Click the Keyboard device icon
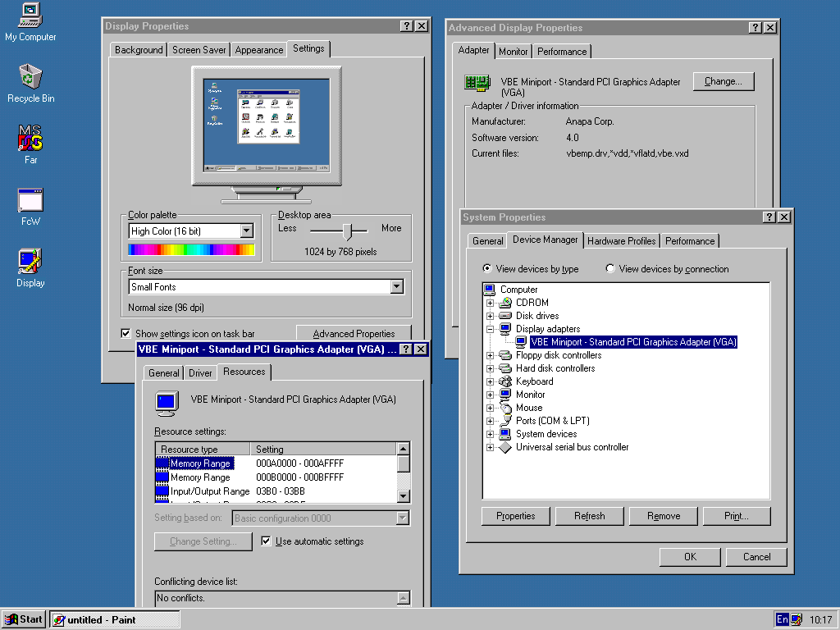 (x=505, y=381)
